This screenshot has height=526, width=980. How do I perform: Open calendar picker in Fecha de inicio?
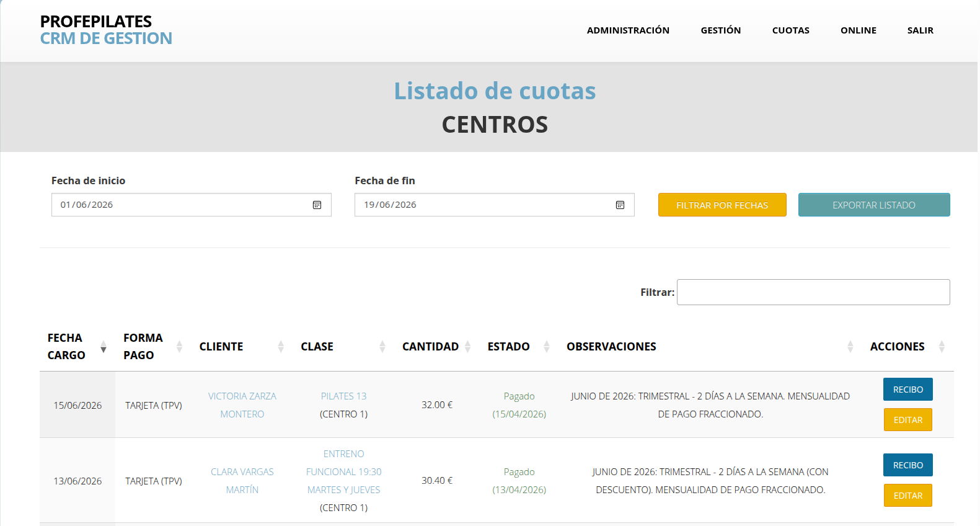[x=317, y=205]
